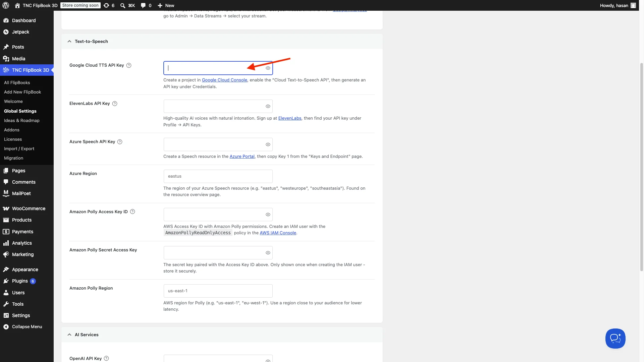Open the WordPress logo menu
This screenshot has height=362, width=644.
(6, 5)
